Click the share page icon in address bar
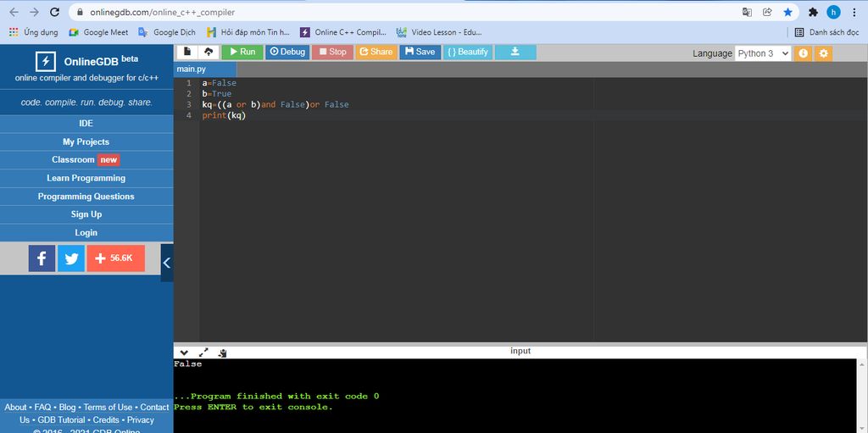The width and height of the screenshot is (868, 433). (x=767, y=12)
